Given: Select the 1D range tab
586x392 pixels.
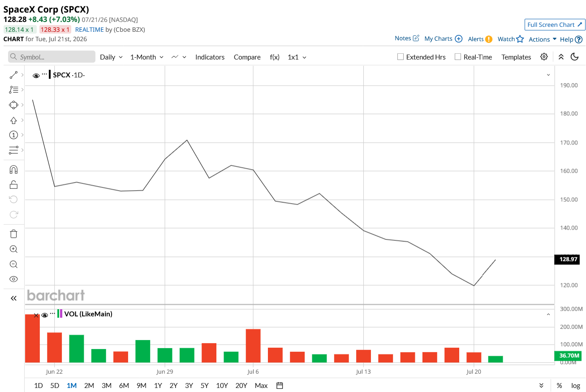Looking at the screenshot, I should [39, 385].
